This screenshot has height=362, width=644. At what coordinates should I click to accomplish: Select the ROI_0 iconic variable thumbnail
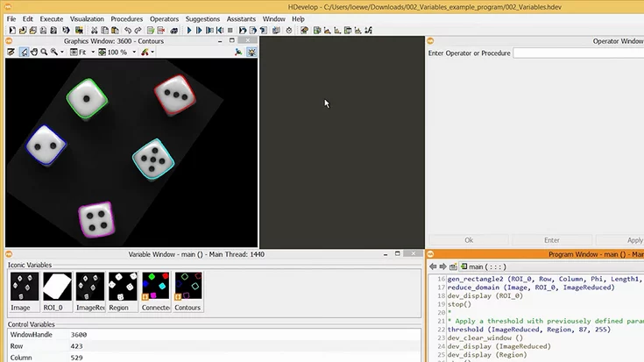pos(57,287)
